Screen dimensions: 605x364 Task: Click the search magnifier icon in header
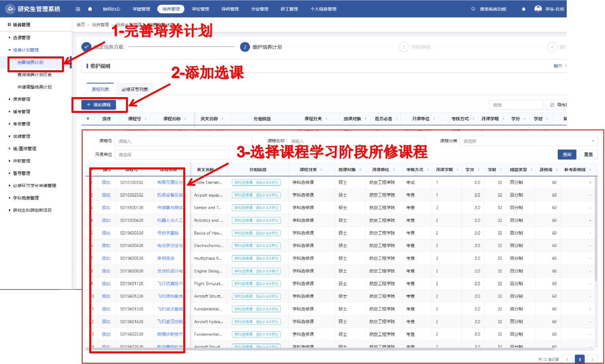pos(473,9)
